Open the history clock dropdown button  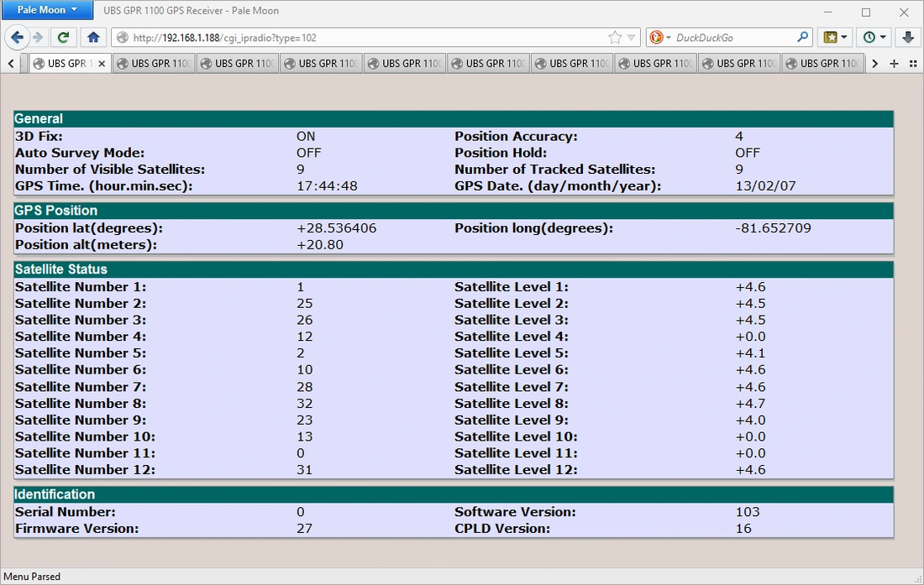coord(874,38)
